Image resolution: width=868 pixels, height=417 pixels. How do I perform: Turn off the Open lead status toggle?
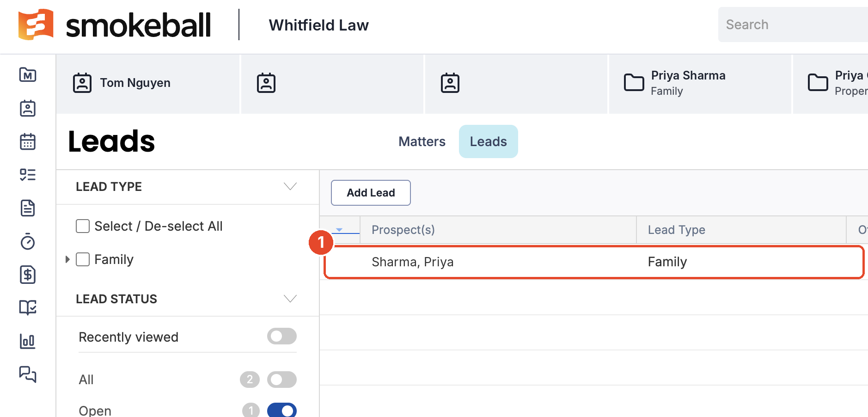(x=282, y=410)
